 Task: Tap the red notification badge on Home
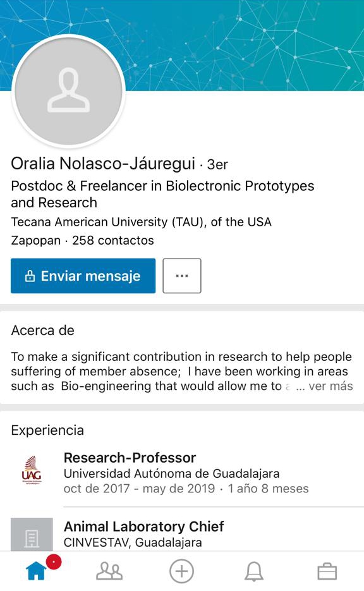coord(54,562)
